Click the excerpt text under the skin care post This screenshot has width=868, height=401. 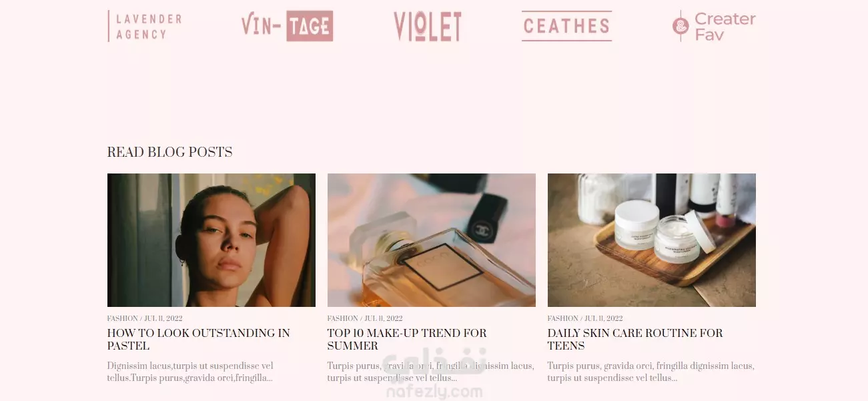pos(651,372)
